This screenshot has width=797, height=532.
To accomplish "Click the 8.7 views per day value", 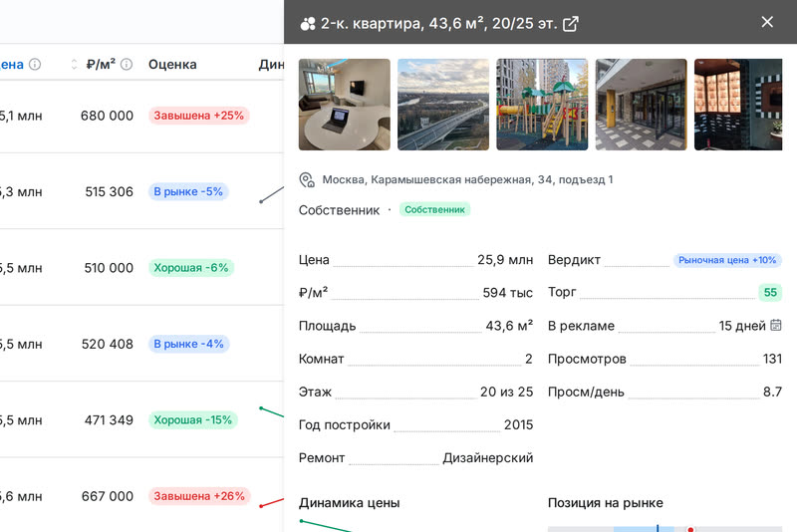I will pyautogui.click(x=772, y=392).
